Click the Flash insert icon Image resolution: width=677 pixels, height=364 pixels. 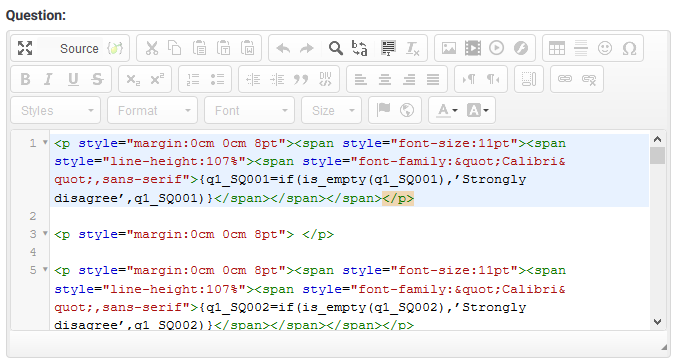(x=521, y=48)
